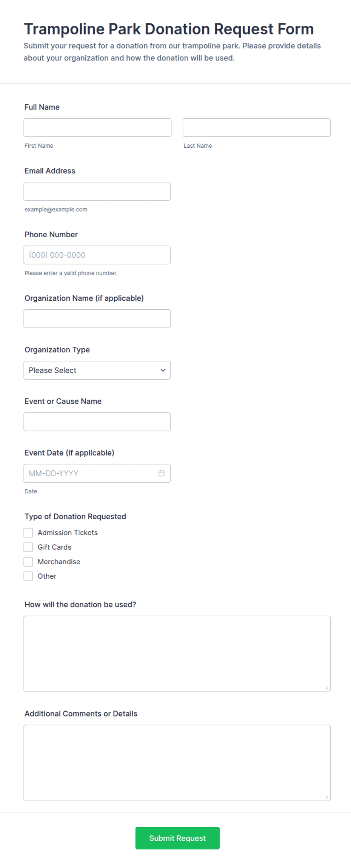Enable the Other donation type checkbox
This screenshot has width=351, height=868.
pos(28,576)
